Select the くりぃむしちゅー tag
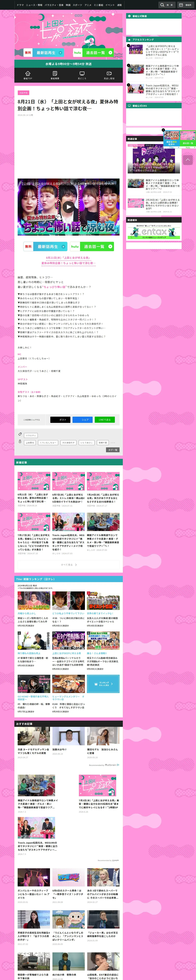196x980 pixels. pos(48,442)
